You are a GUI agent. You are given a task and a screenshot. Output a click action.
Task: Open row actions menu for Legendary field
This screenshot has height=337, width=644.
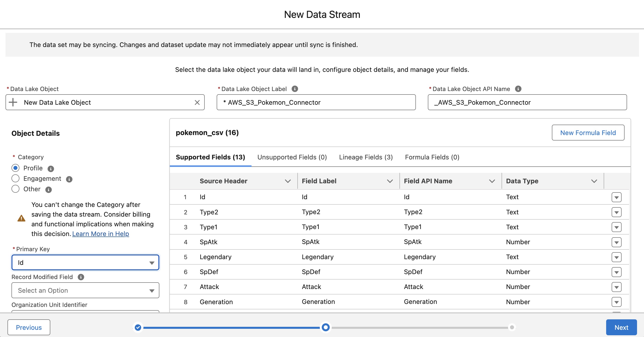coord(616,257)
